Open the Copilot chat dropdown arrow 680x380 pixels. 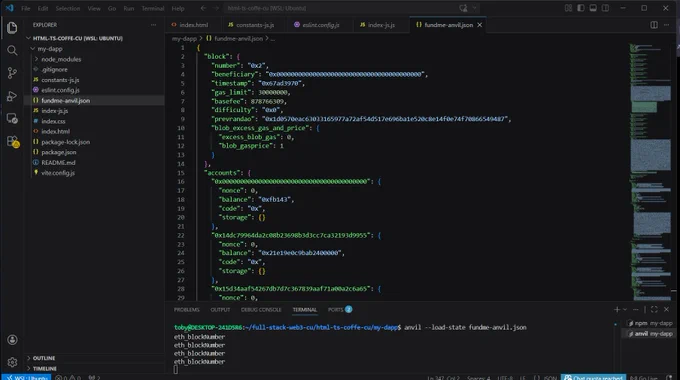tap(474, 8)
